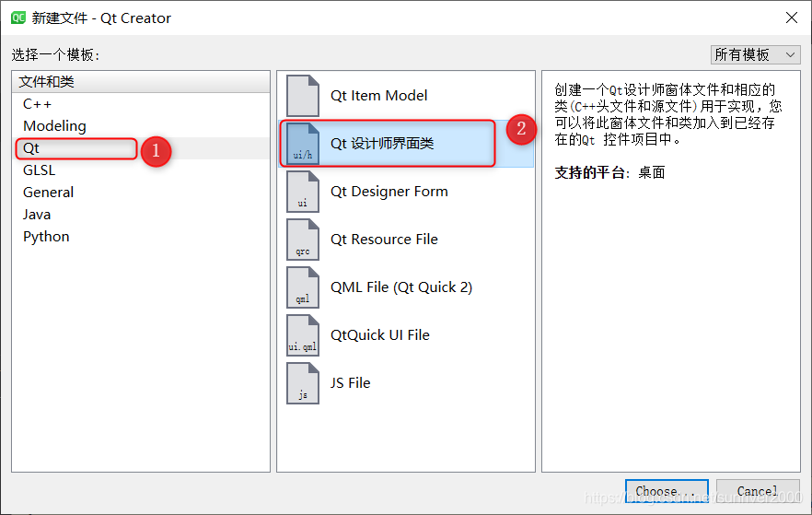
Task: Select General category
Action: click(x=141, y=193)
